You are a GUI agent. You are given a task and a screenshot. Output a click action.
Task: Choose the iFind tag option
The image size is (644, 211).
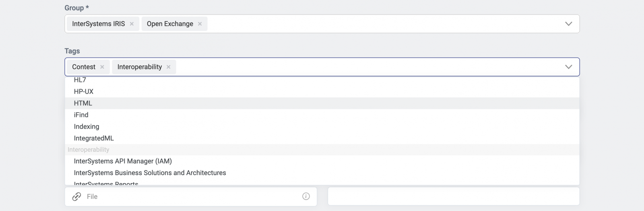coord(81,115)
